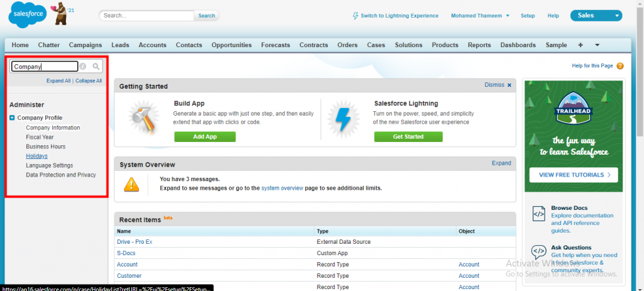The image size is (644, 291).
Task: Open Business Hours in the setup tree
Action: coord(45,146)
